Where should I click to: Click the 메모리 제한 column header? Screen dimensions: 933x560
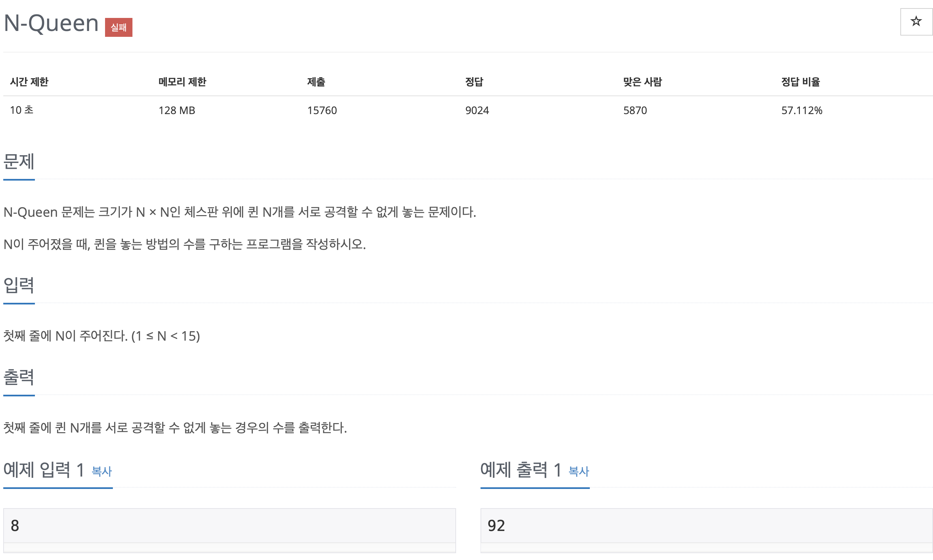(x=182, y=82)
